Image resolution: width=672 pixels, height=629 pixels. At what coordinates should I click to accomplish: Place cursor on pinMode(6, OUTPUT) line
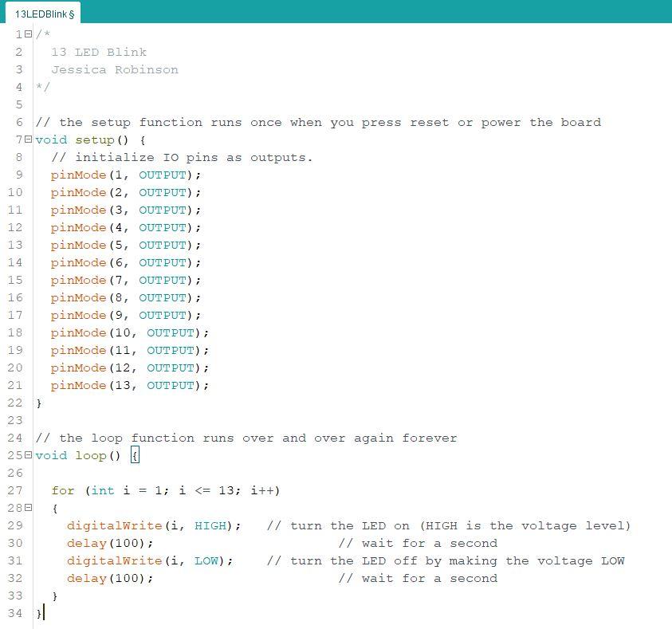pos(126,262)
